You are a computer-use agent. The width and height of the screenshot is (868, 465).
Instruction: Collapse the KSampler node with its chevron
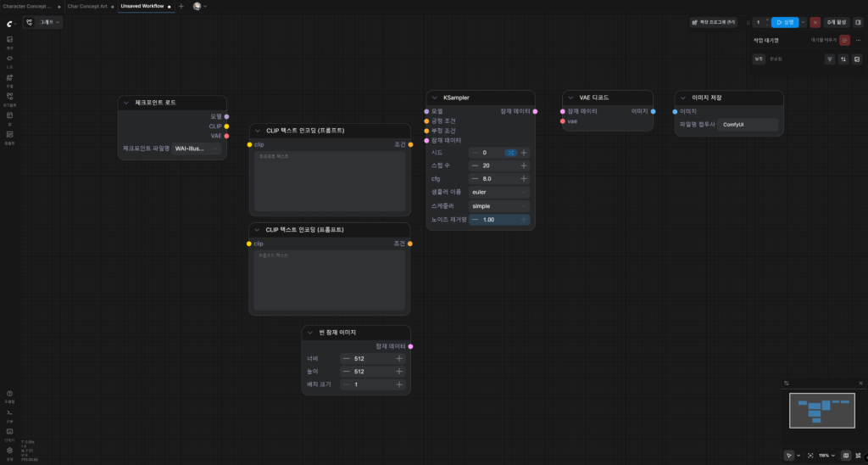435,98
